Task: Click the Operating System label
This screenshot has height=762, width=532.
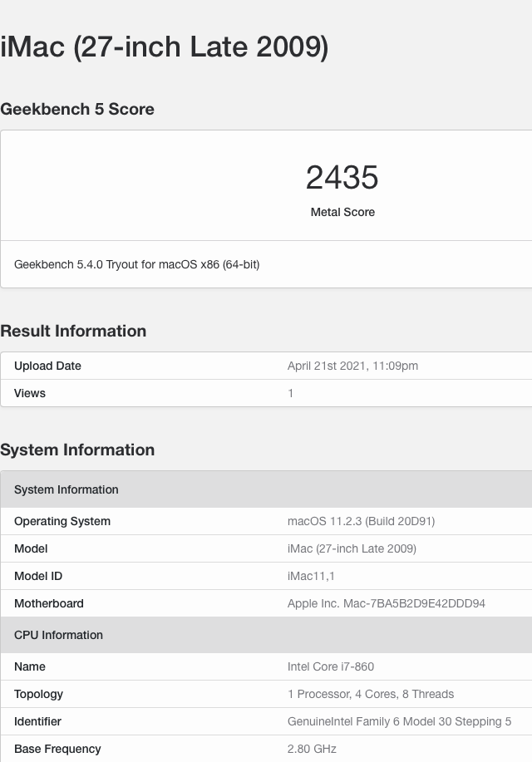Action: point(62,522)
